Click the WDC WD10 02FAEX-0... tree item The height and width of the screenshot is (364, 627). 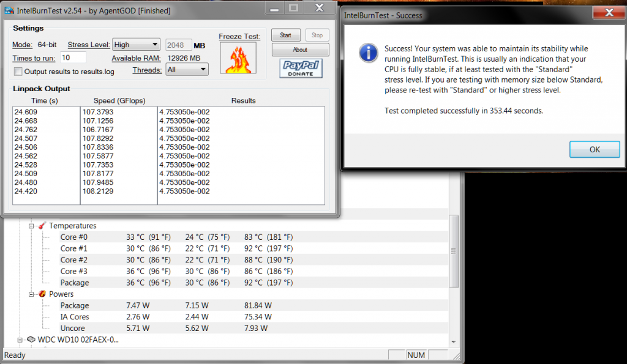[x=78, y=340]
